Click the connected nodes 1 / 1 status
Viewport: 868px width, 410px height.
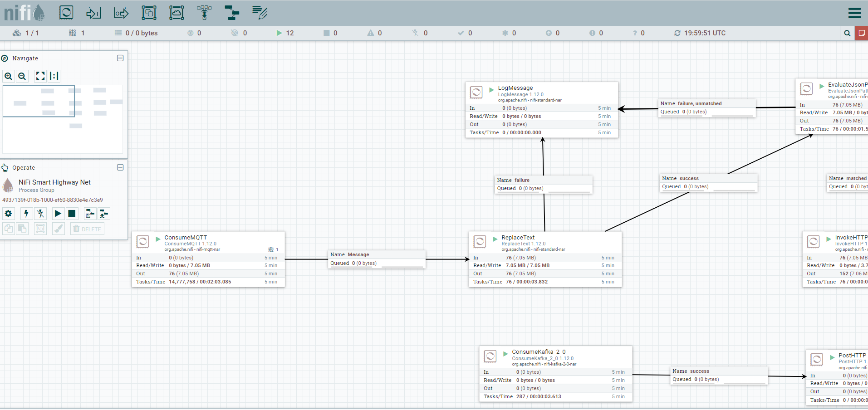point(26,33)
